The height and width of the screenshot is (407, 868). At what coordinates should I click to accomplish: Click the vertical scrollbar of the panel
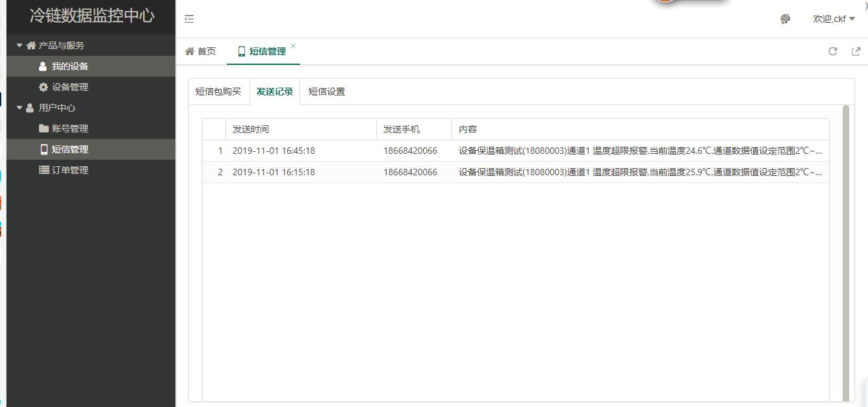(x=845, y=253)
